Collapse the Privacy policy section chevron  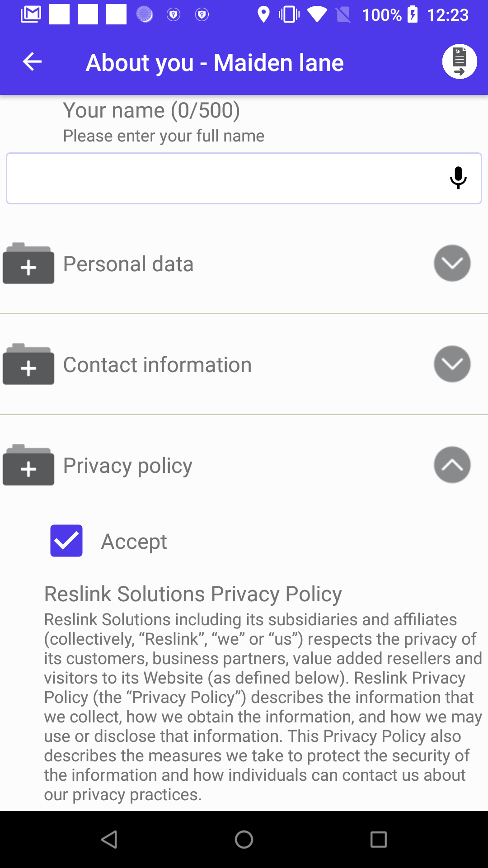tap(452, 465)
